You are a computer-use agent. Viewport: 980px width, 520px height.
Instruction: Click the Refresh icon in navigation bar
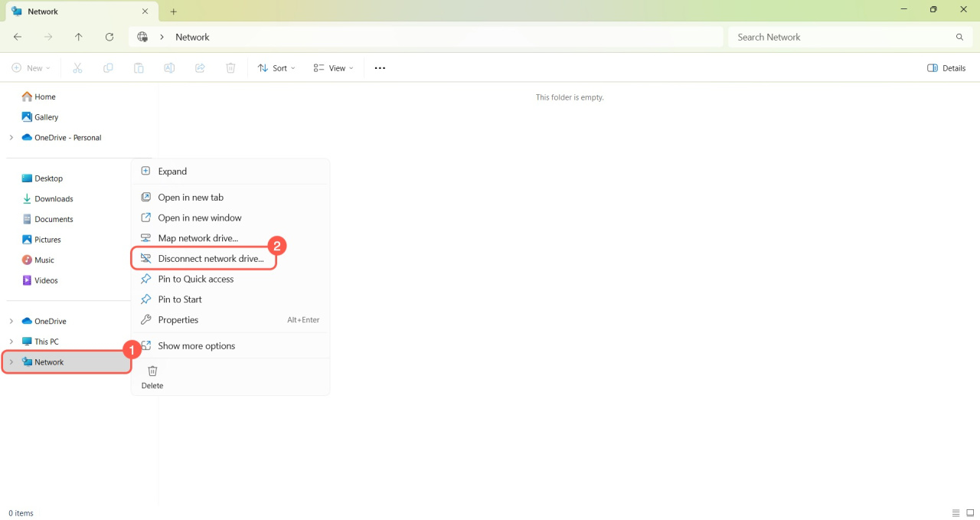(x=109, y=37)
